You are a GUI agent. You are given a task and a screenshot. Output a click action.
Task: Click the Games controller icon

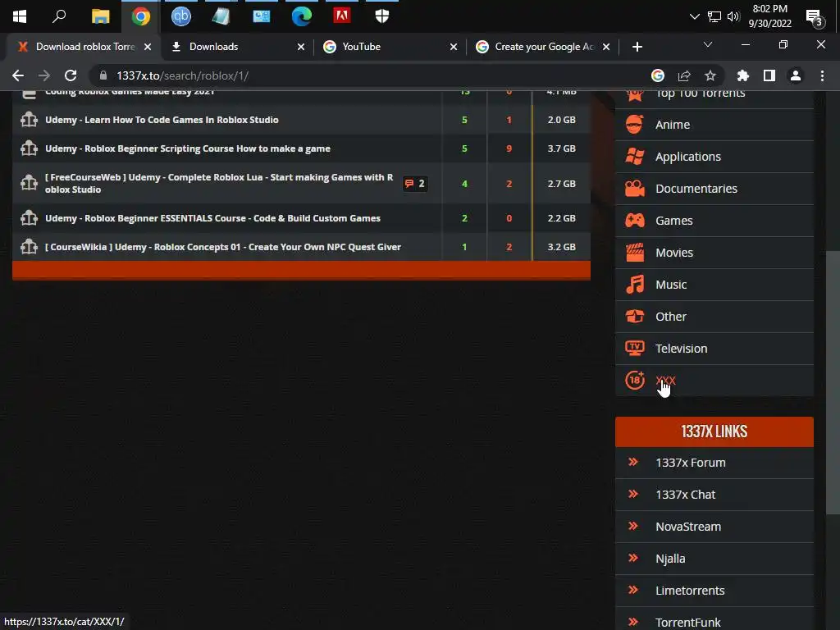point(635,220)
